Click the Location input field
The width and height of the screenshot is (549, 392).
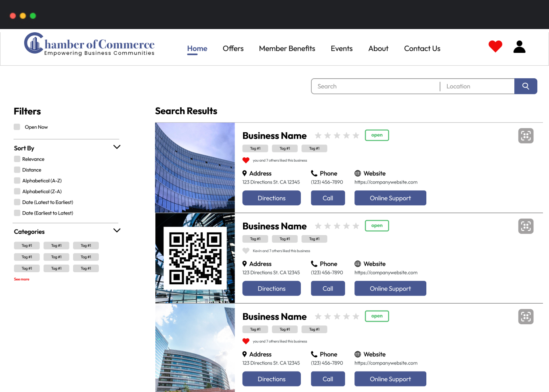[x=477, y=86]
